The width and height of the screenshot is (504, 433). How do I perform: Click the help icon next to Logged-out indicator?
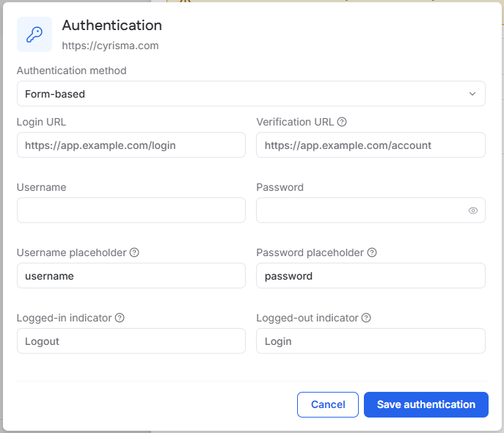coord(366,318)
